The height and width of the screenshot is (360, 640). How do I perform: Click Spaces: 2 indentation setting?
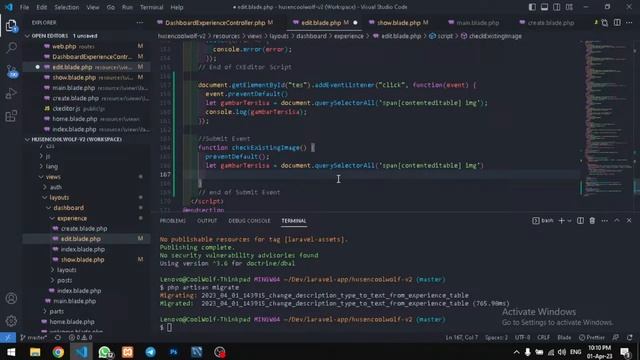pyautogui.click(x=496, y=338)
